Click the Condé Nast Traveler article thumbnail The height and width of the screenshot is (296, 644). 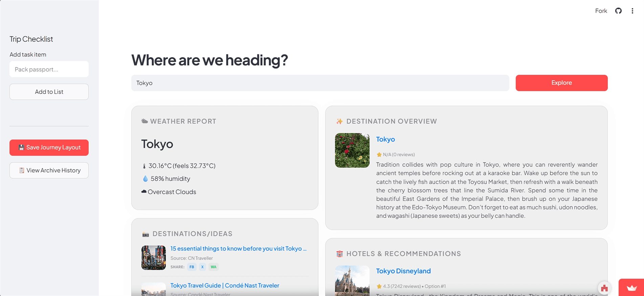point(154,289)
